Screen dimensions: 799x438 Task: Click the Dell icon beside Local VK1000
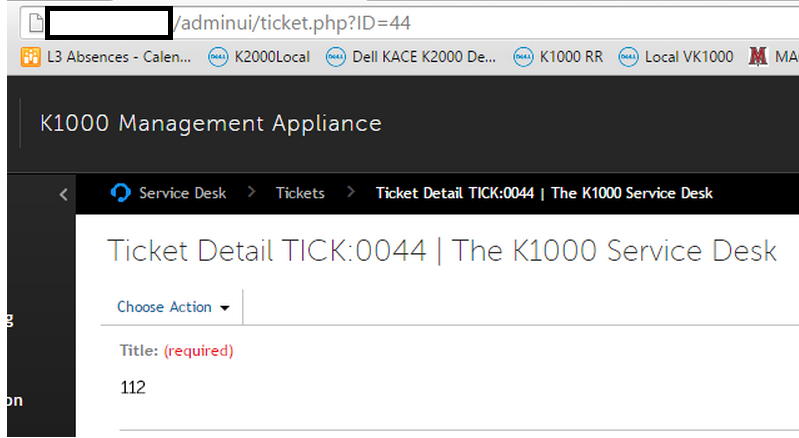pyautogui.click(x=628, y=57)
